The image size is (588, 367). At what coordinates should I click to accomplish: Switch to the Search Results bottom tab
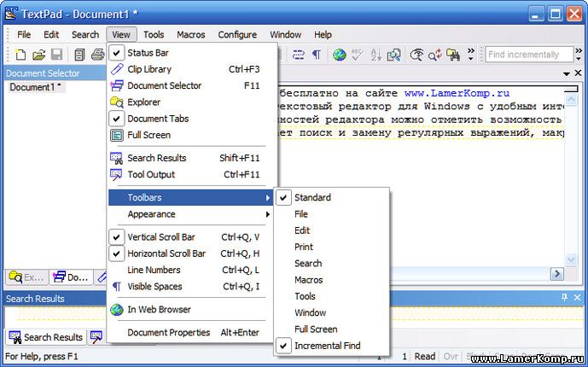(45, 337)
